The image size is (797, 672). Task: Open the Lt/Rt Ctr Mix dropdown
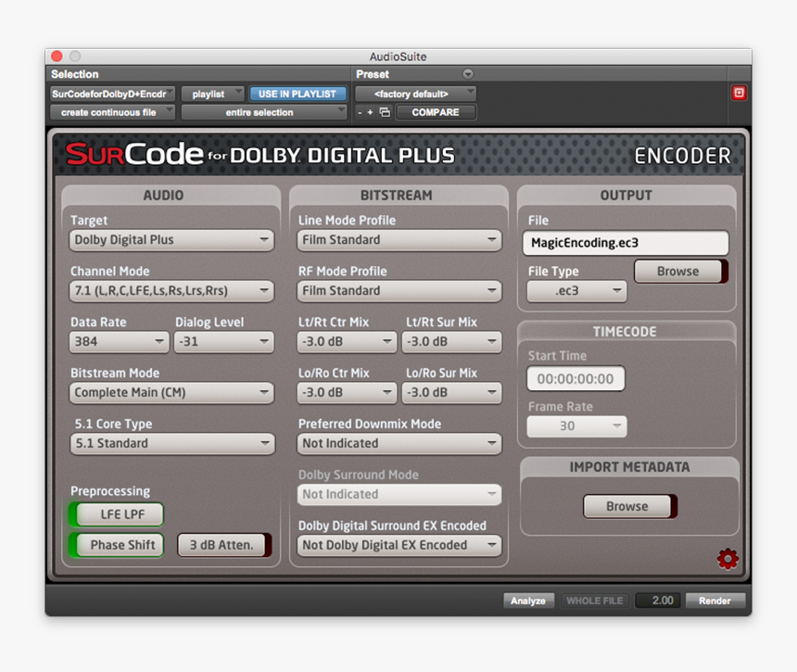tap(347, 342)
